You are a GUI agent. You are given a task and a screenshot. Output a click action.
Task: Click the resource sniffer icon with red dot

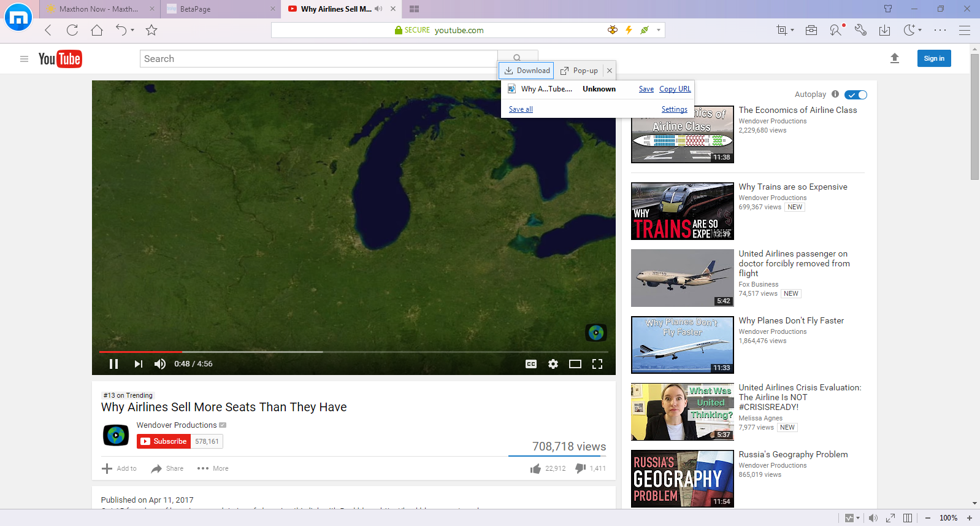click(836, 30)
